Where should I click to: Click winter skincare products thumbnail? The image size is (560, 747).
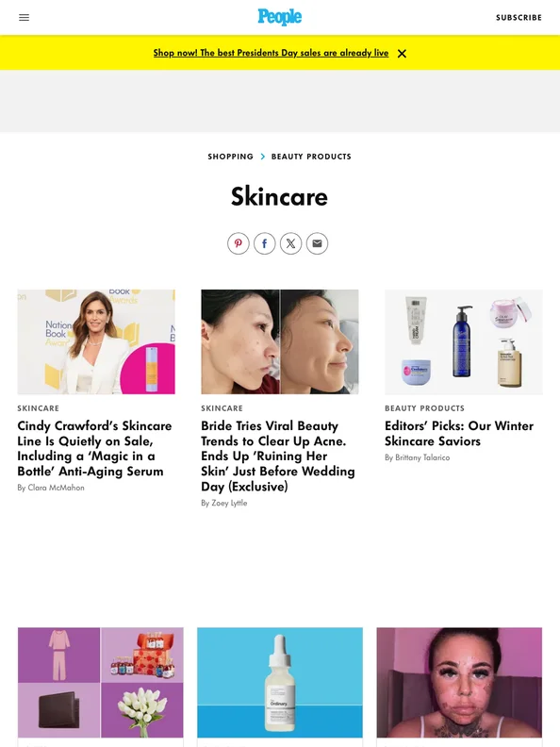tap(463, 341)
